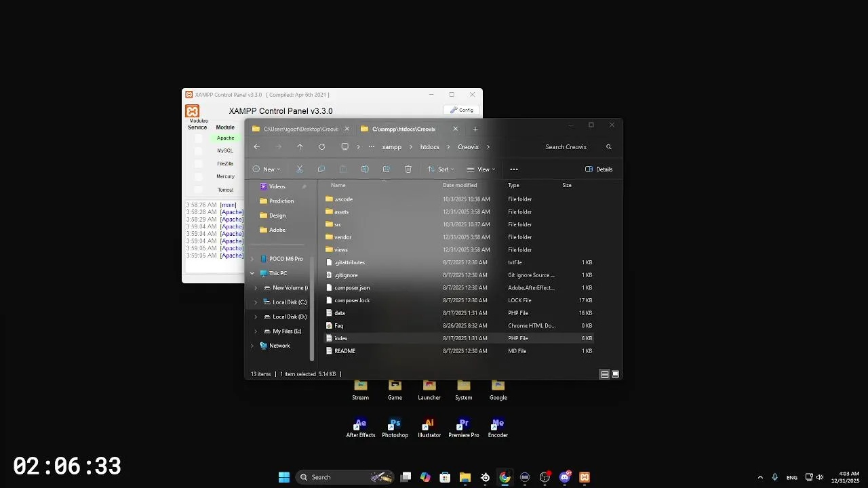The image size is (868, 488).
Task: Click the xampp breadcrumb segment
Action: click(x=392, y=147)
